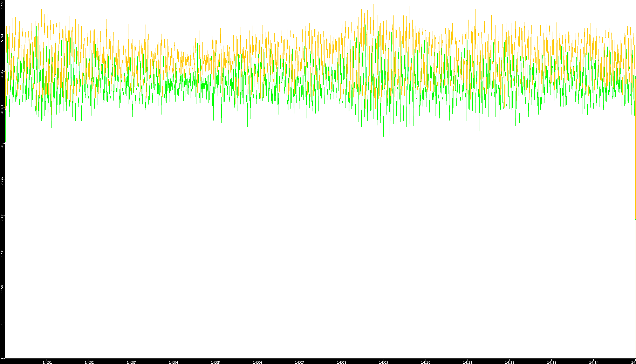636x364 pixels.
Task: Pick the 14:07 label on the time axis
Action: (x=299, y=362)
